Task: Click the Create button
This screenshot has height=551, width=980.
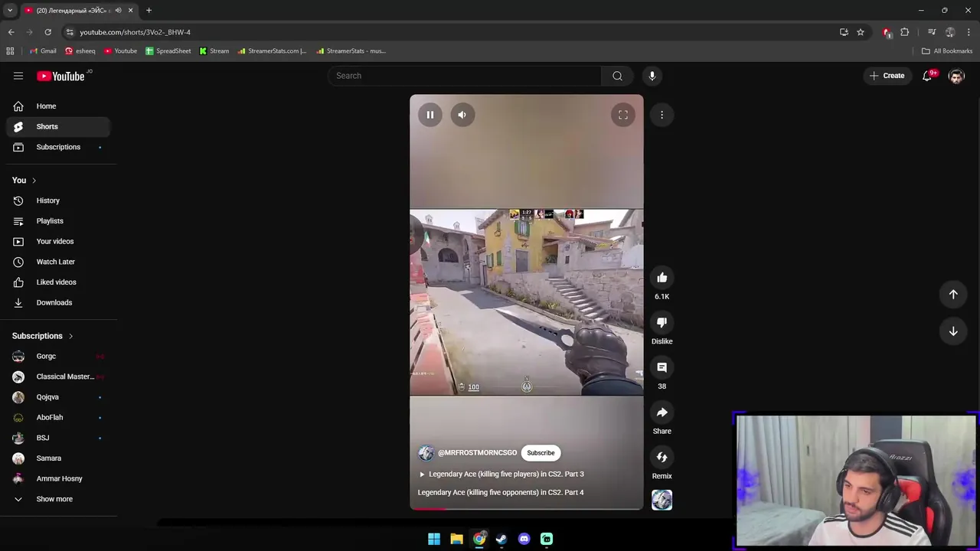Action: pyautogui.click(x=887, y=76)
